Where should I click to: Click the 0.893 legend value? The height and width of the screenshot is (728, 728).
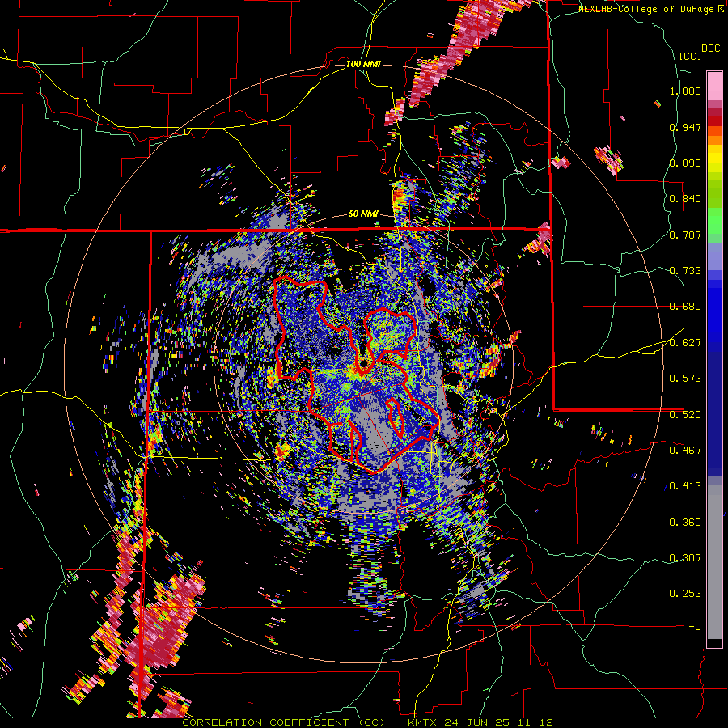(x=685, y=163)
